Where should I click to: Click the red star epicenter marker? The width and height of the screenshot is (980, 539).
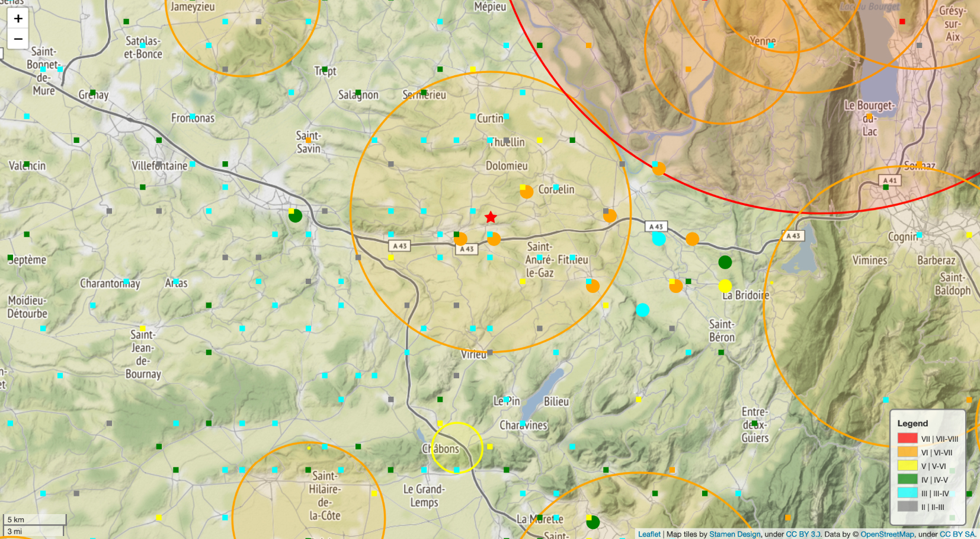[x=491, y=218]
